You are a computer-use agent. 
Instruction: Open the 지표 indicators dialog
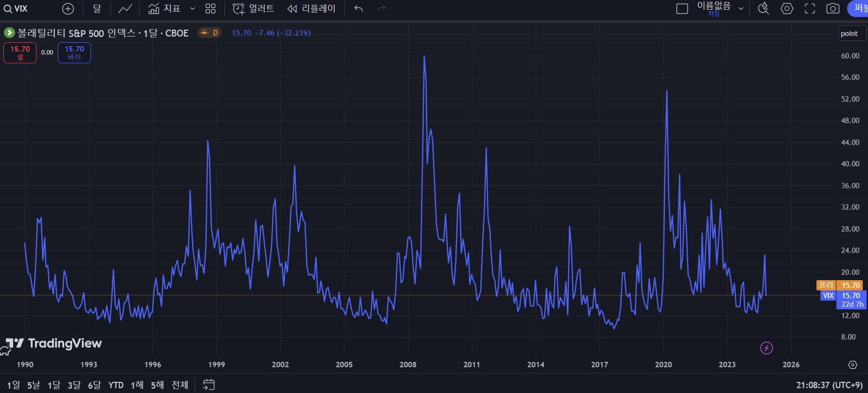coord(164,9)
